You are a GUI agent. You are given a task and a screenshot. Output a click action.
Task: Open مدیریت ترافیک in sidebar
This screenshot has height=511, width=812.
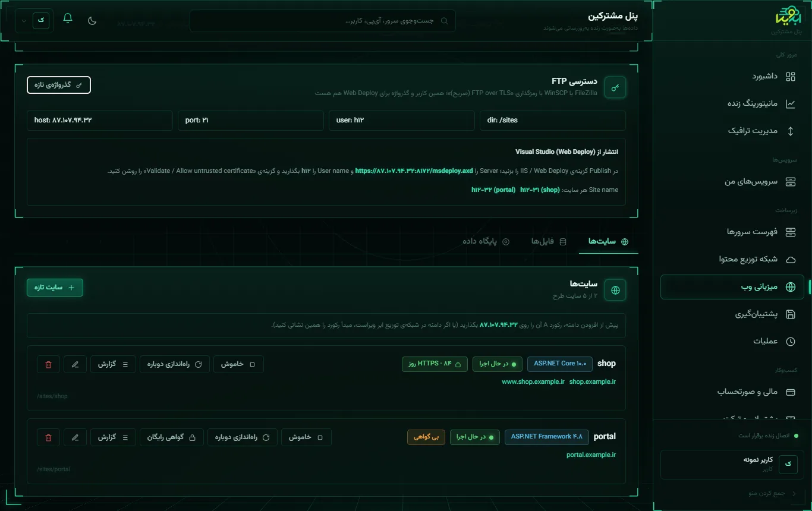point(732,131)
